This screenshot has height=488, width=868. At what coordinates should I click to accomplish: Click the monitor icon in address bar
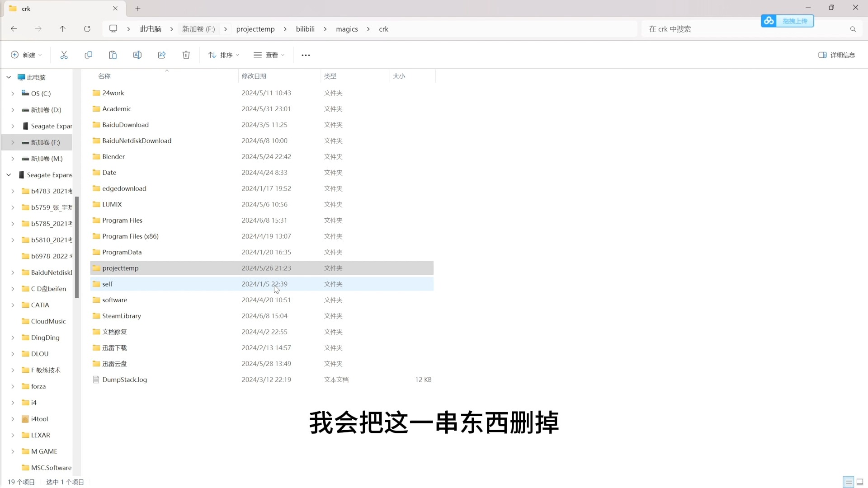(x=113, y=28)
